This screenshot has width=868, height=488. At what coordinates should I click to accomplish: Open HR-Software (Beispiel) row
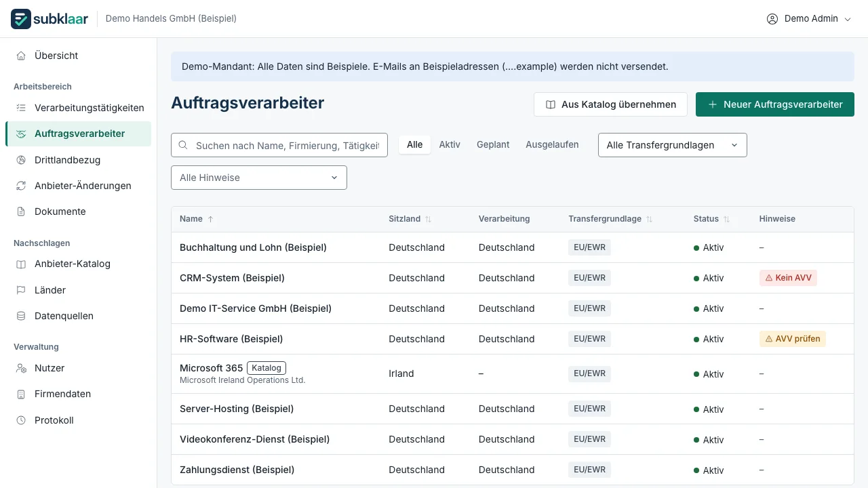(x=512, y=339)
